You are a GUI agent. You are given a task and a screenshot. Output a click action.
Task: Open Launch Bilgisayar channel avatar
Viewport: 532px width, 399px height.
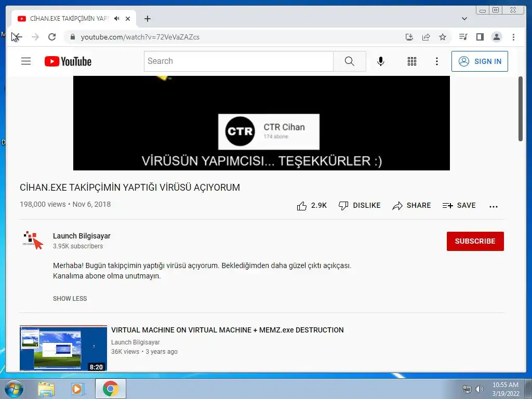pos(33,240)
